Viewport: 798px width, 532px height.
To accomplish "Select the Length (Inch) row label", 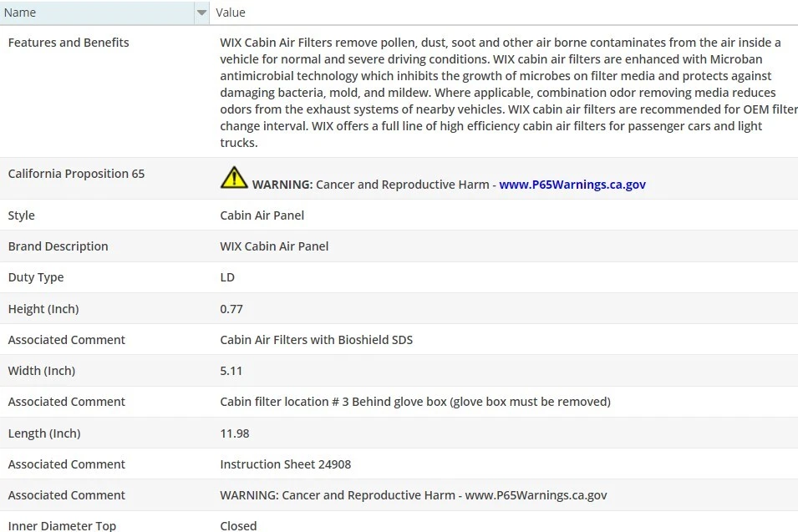I will tap(44, 433).
